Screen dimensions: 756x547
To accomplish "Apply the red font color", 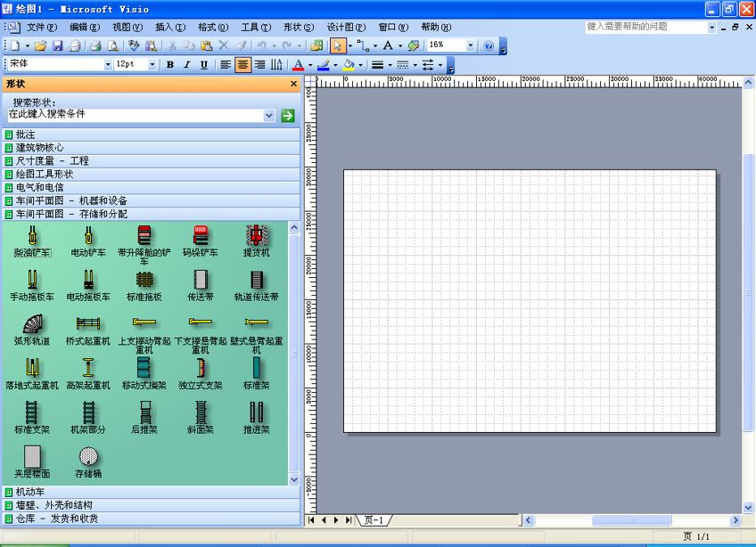I will pos(298,64).
